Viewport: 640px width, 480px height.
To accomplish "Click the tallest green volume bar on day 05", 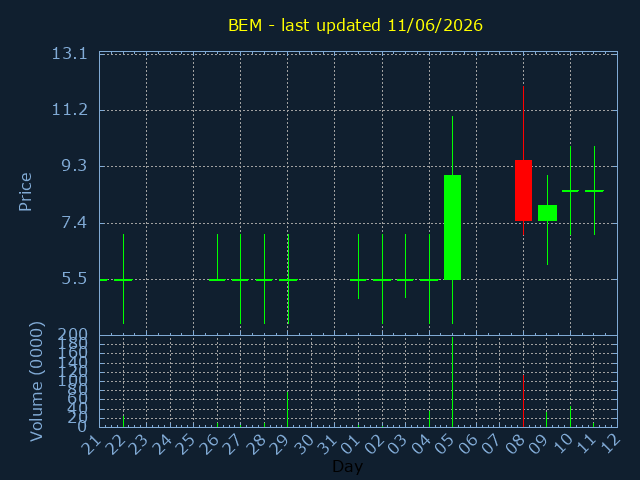I will point(452,382).
